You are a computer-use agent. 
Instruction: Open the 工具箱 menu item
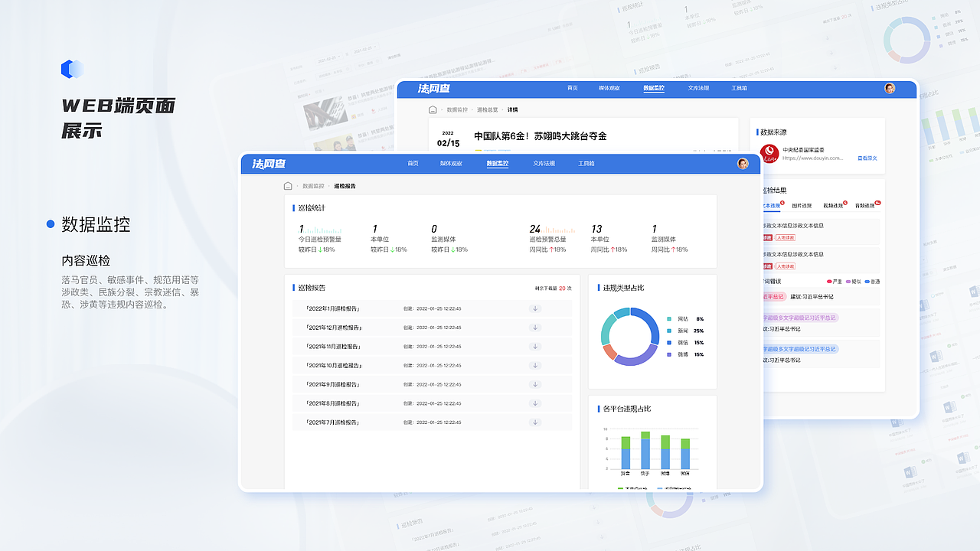click(x=586, y=163)
